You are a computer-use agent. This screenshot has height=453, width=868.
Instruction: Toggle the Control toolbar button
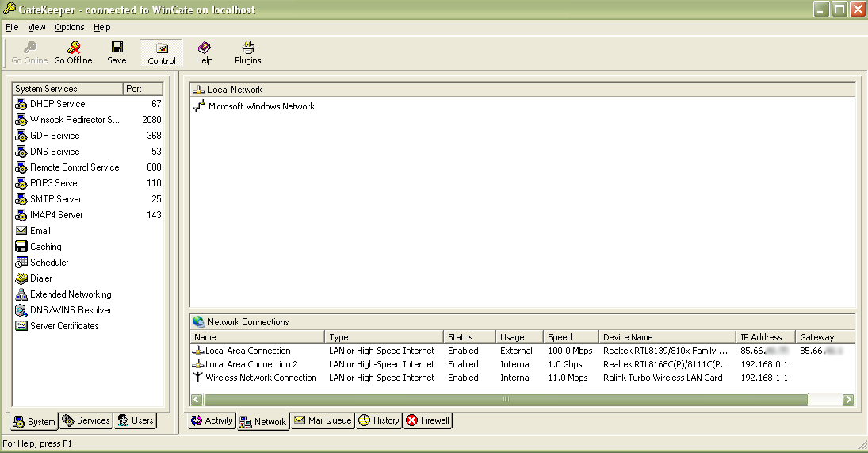coord(161,54)
